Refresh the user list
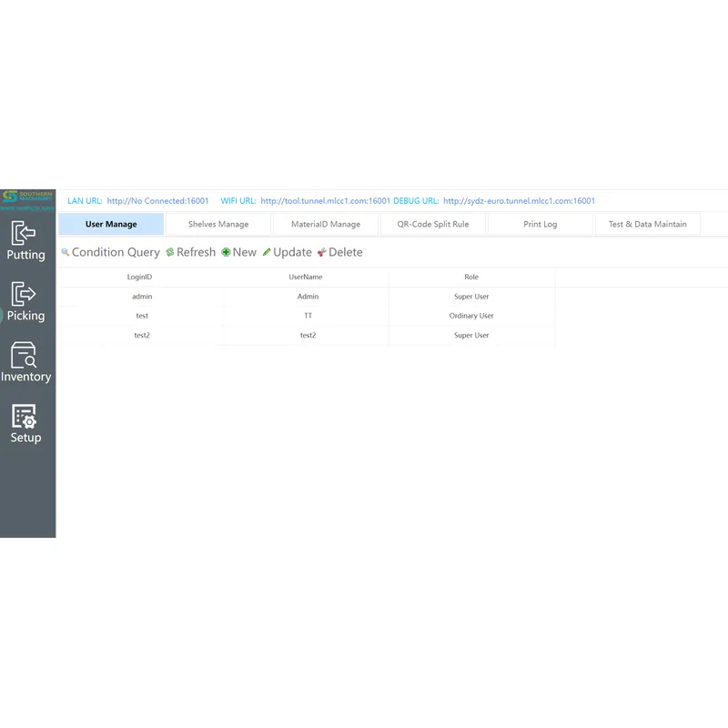 click(x=189, y=252)
